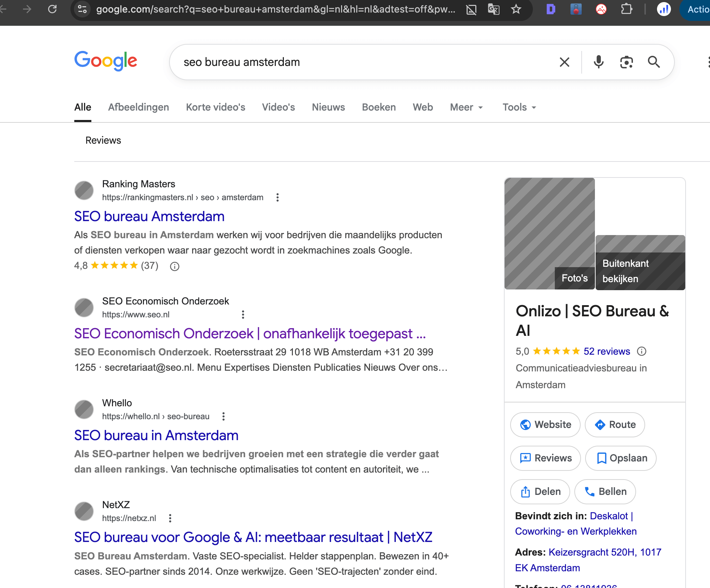Open three-dot menu for Ranking Masters result
The height and width of the screenshot is (588, 710).
(x=278, y=197)
